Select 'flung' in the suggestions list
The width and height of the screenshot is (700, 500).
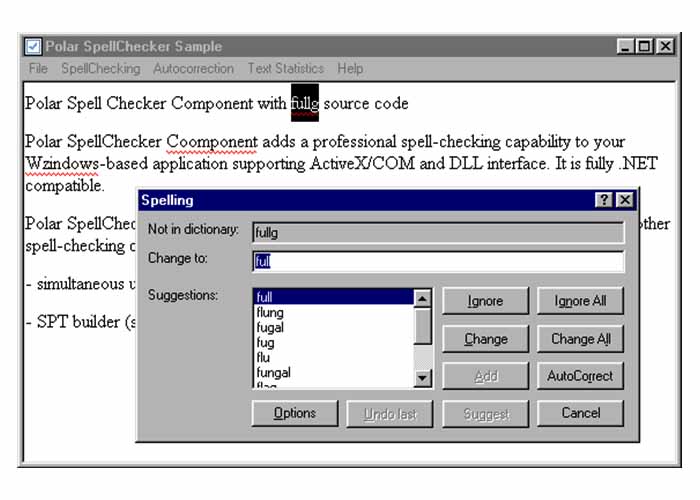(270, 313)
